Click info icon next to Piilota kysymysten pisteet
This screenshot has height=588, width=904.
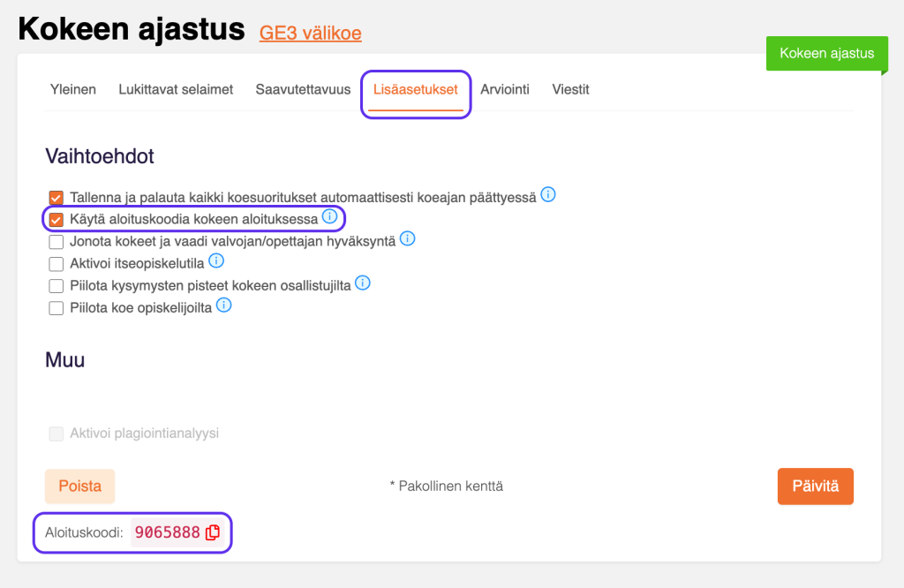point(363,283)
